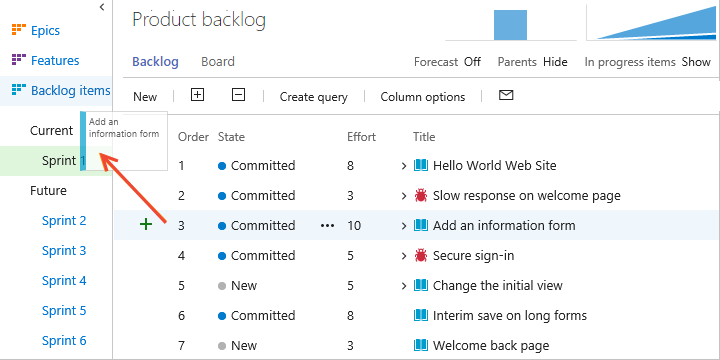720x360 pixels.
Task: Sort by the State column header
Action: point(231,137)
